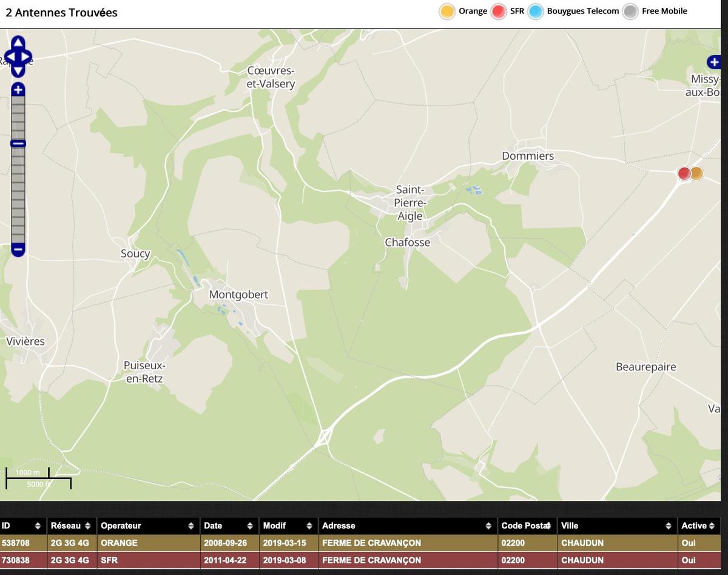Image resolution: width=728 pixels, height=575 pixels.
Task: Click the orange antenna marker on map
Action: [x=697, y=174]
